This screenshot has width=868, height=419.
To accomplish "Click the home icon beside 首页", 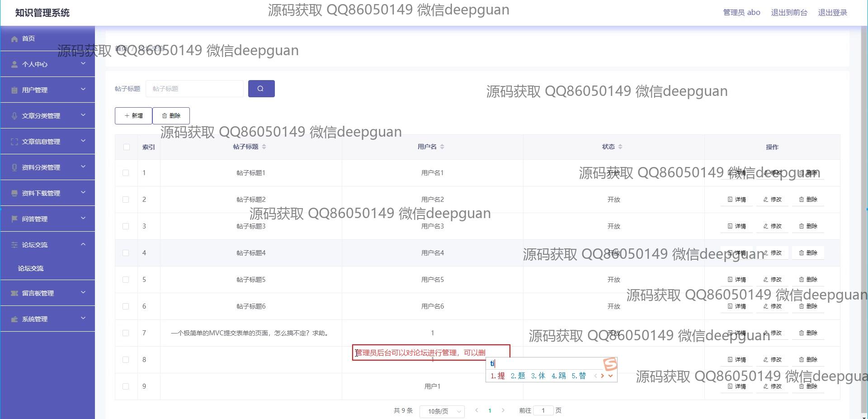I will tap(14, 39).
